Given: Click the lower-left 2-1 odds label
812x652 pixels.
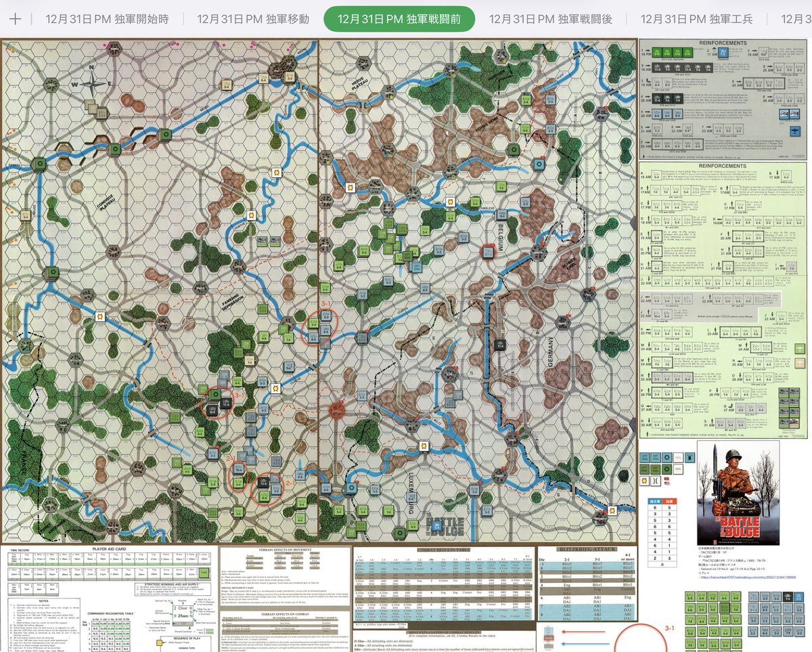Looking at the screenshot, I should 231,459.
